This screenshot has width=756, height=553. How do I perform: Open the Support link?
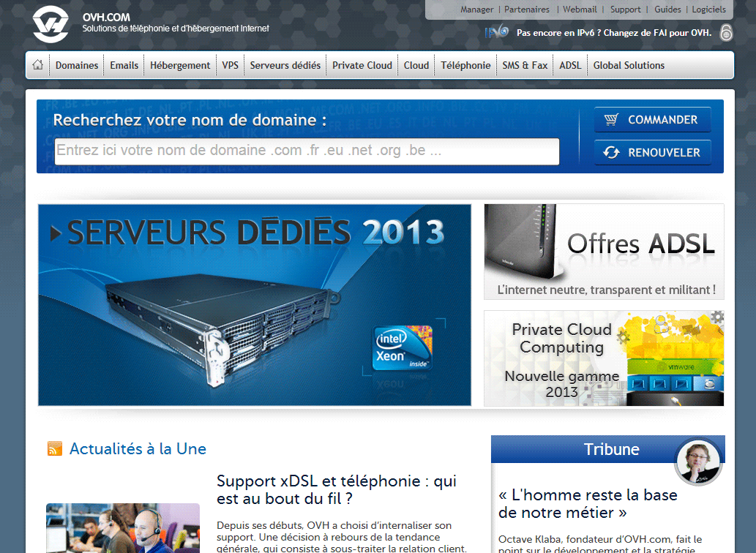point(625,10)
